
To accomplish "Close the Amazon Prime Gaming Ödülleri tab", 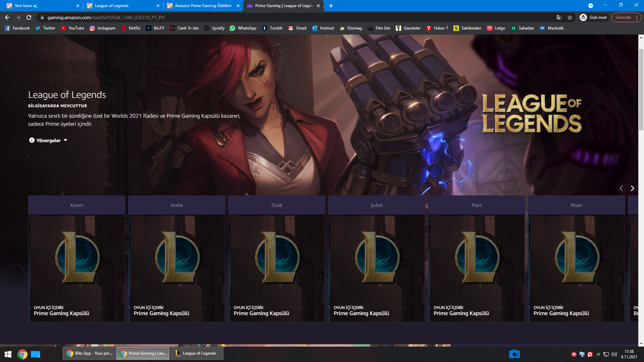I will (x=238, y=6).
